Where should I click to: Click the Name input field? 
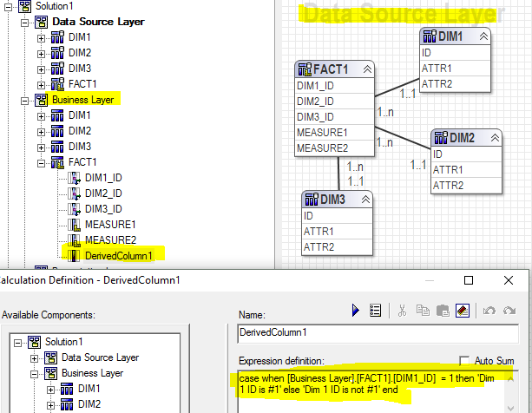(x=378, y=333)
